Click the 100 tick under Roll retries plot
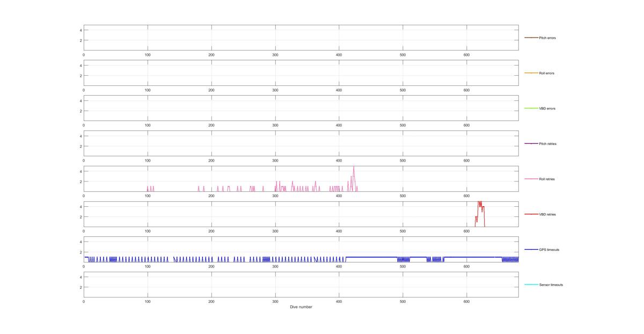The width and height of the screenshot is (644, 334). pos(148,196)
